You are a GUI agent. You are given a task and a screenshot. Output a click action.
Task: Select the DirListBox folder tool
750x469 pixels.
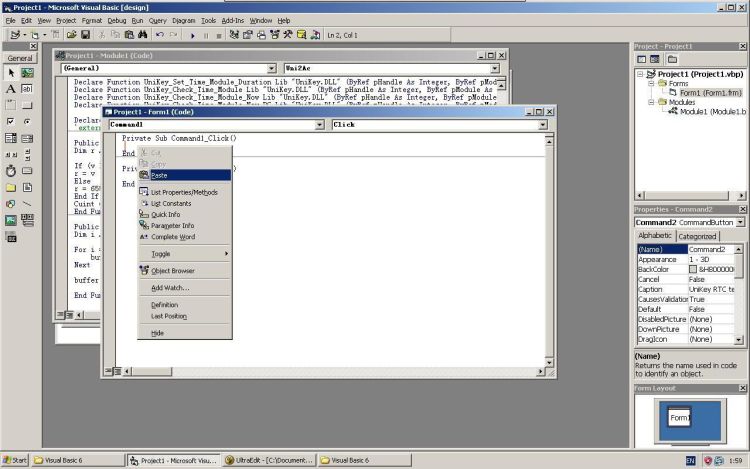pyautogui.click(x=11, y=187)
